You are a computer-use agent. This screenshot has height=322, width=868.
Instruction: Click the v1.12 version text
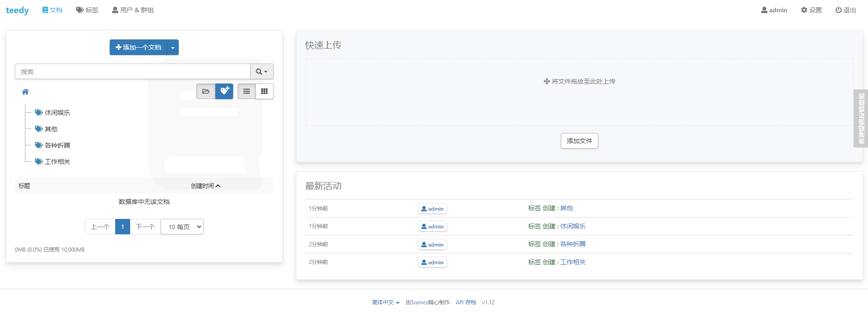488,302
